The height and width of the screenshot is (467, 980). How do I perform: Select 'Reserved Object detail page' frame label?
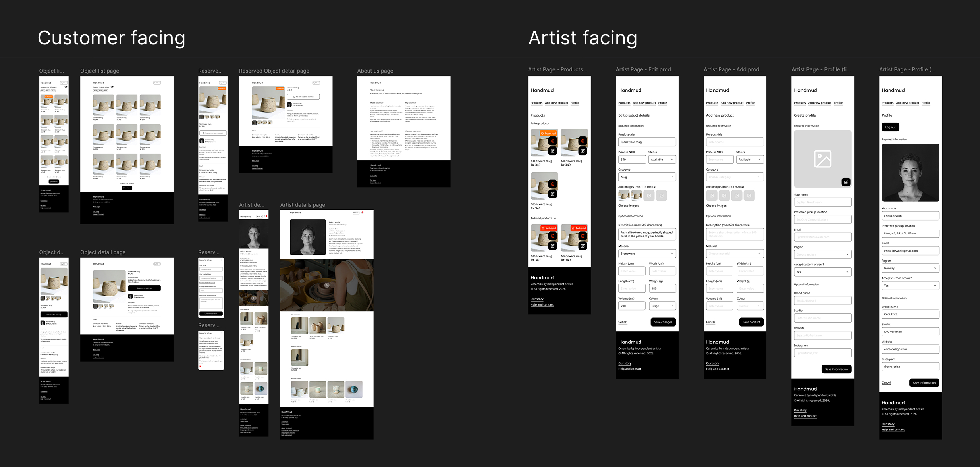click(x=274, y=71)
